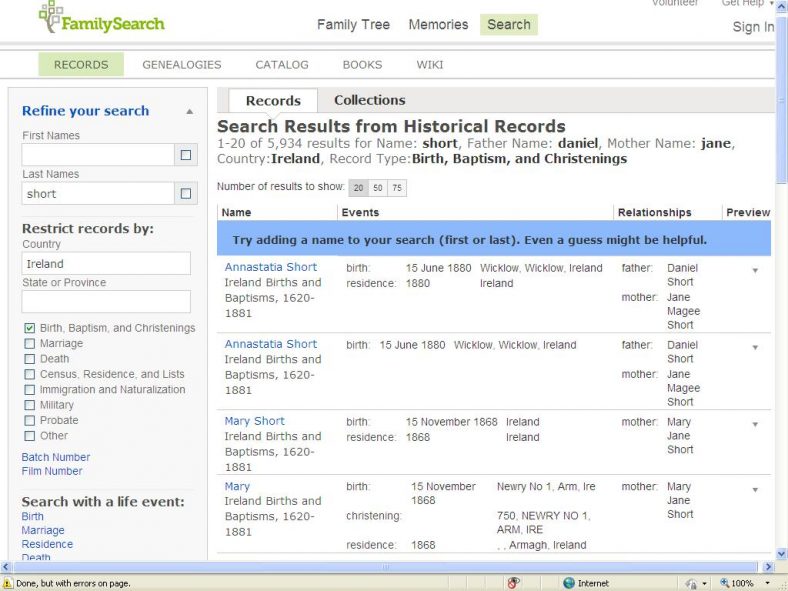Check Census, Residence, and Lists
The width and height of the screenshot is (788, 591).
[30, 374]
